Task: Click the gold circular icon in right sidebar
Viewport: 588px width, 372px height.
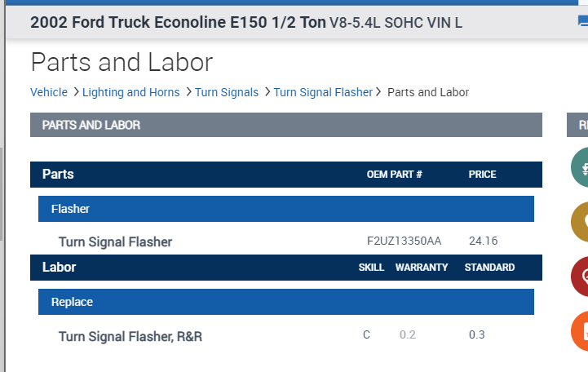Action: point(580,222)
